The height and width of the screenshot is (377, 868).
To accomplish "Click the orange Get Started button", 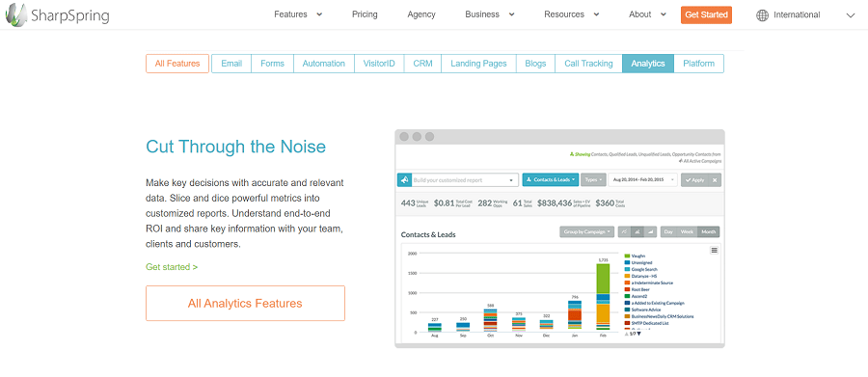I will (706, 15).
